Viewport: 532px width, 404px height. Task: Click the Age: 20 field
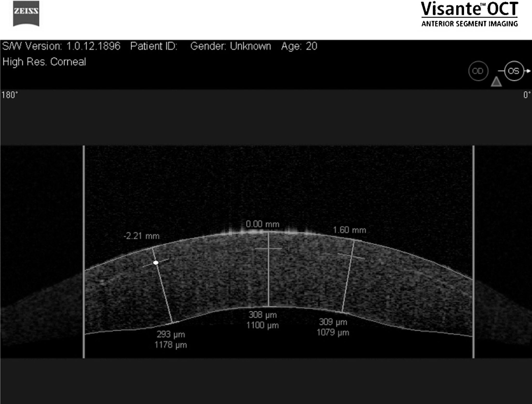tap(299, 46)
